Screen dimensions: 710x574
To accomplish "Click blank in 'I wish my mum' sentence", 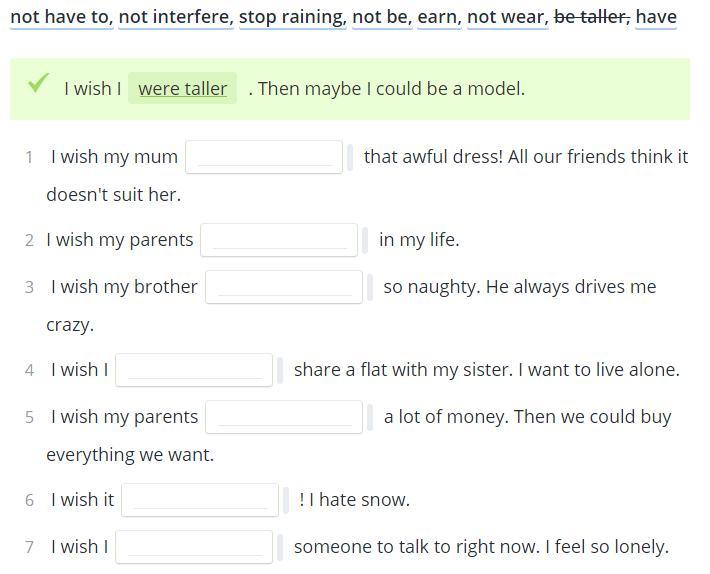I will (264, 157).
